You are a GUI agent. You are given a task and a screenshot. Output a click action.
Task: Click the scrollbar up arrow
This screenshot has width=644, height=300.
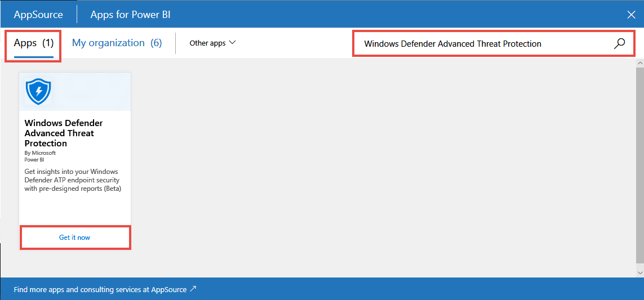pos(639,63)
